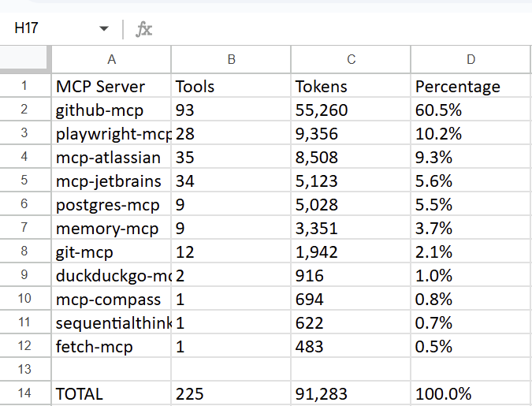Select the 'mcp-atlassian' cell
The image size is (532, 406).
[x=111, y=157]
